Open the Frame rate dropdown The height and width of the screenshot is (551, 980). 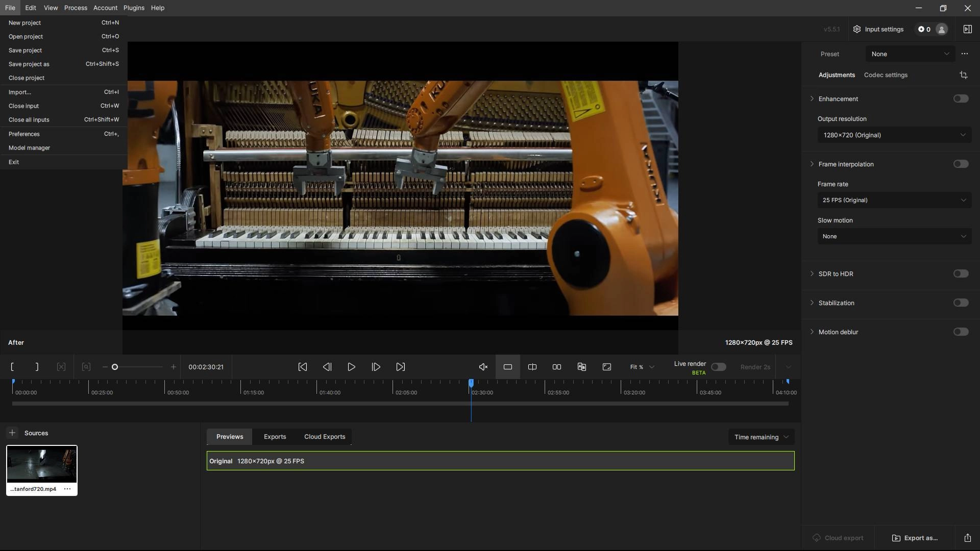point(894,200)
